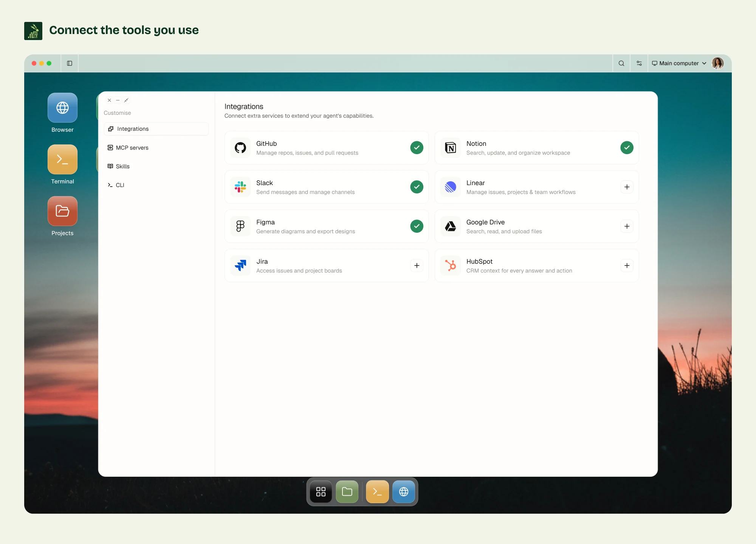The image size is (756, 544).
Task: Click the 'Manage repos, issues, and pull requests' text
Action: [x=307, y=153]
